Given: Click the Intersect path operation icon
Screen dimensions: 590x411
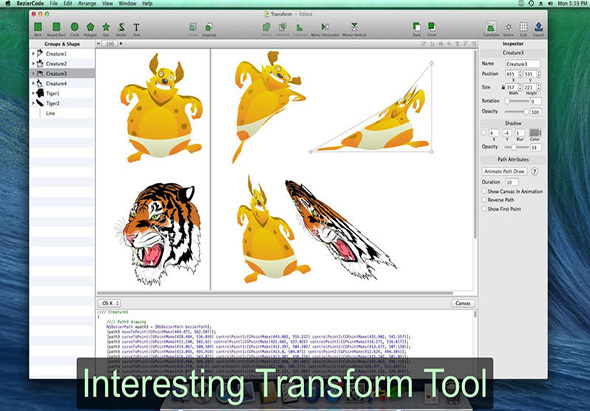Looking at the screenshot, I should point(283,27).
